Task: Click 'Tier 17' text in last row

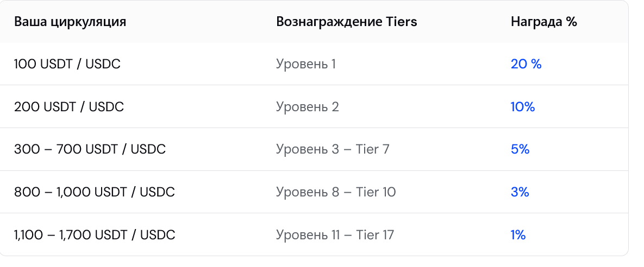Action: pyautogui.click(x=375, y=235)
